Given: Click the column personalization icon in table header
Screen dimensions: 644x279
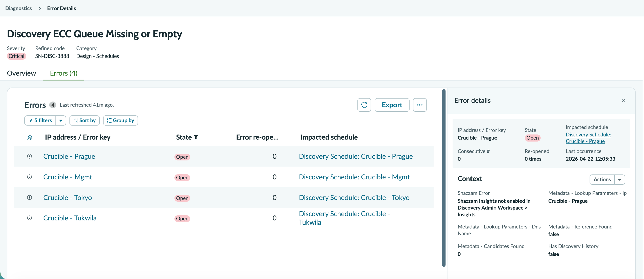Looking at the screenshot, I should tap(30, 138).
